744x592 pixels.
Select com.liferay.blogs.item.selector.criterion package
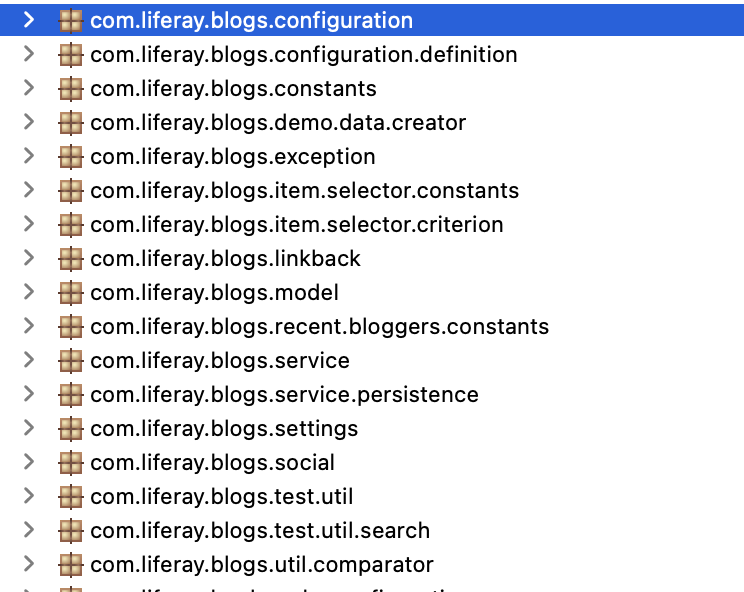tap(297, 225)
